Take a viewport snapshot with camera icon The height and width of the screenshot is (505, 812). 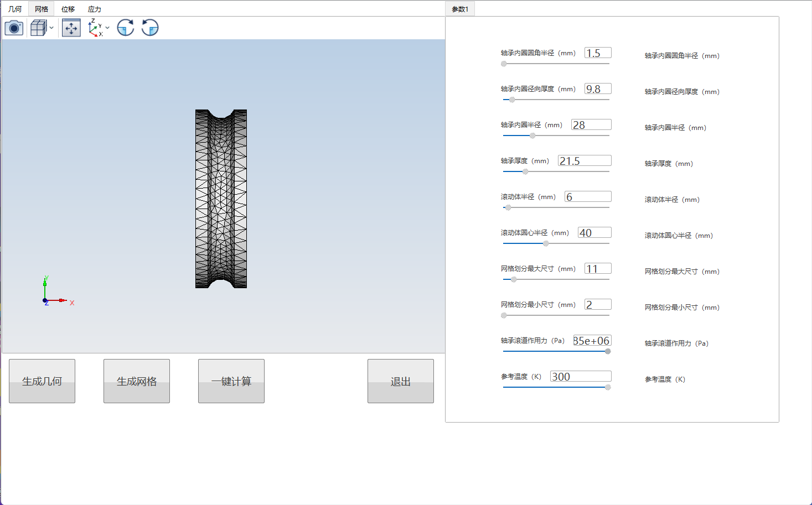click(14, 28)
